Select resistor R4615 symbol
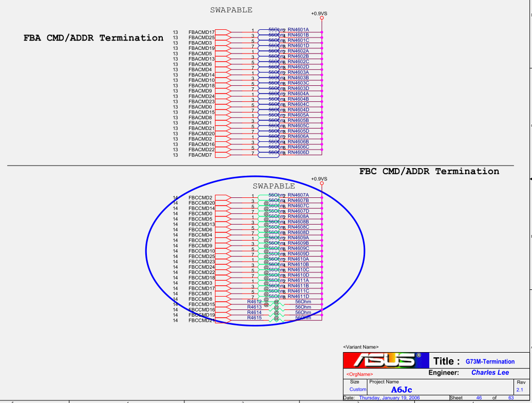532x403 pixels. pos(276,319)
